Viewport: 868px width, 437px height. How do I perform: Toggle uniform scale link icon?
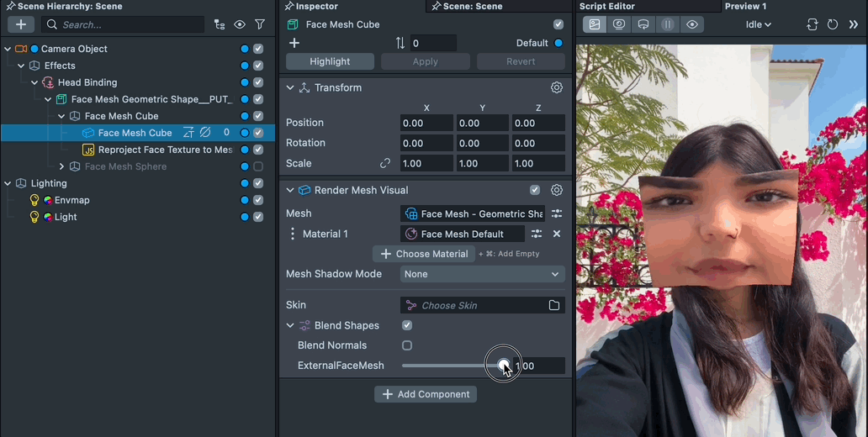pos(385,163)
